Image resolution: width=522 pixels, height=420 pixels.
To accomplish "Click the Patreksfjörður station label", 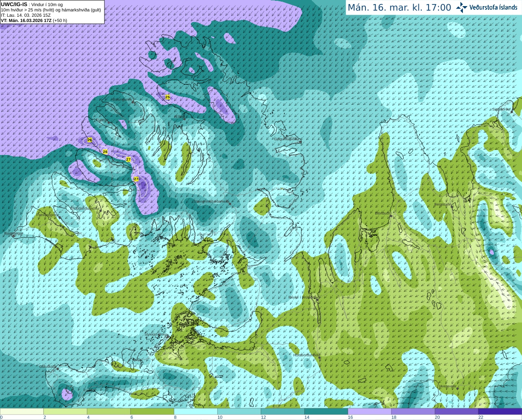I will click(47, 214).
